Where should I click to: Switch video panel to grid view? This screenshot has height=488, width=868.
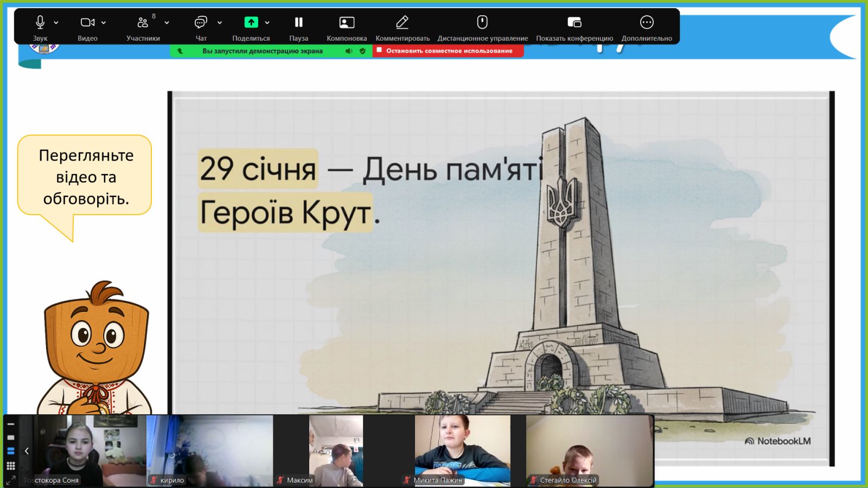10,466
